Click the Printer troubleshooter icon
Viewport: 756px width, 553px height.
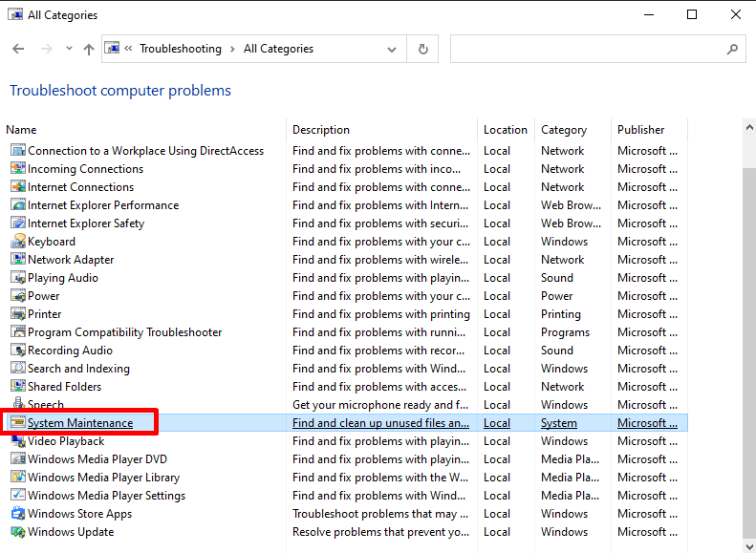coord(18,314)
